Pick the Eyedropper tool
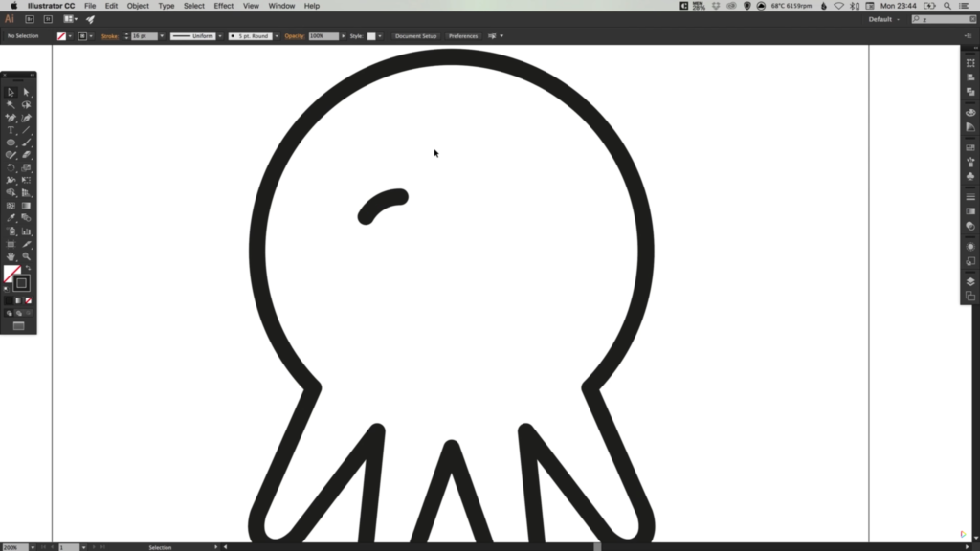The height and width of the screenshot is (551, 980). [10, 217]
